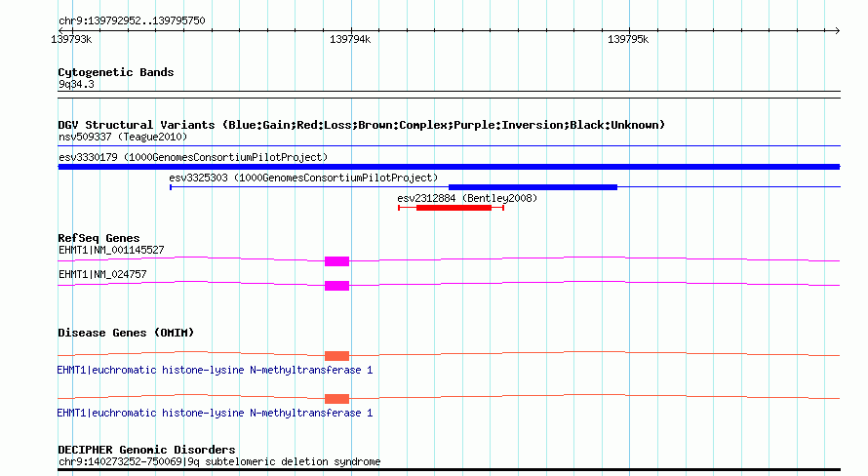868x476 pixels.
Task: Click the left arrow on the ruler
Action: (x=60, y=30)
